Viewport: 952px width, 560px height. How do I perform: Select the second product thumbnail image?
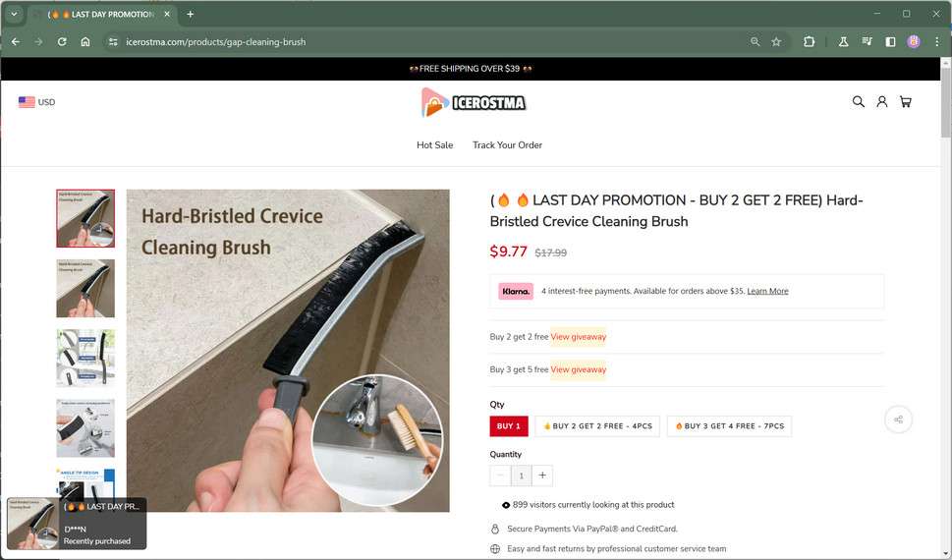click(x=85, y=289)
